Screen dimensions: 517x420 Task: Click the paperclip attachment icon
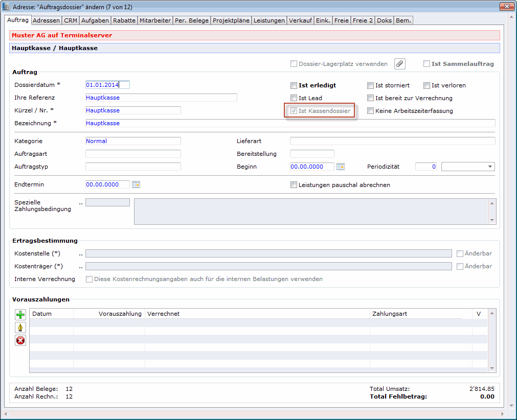[399, 64]
